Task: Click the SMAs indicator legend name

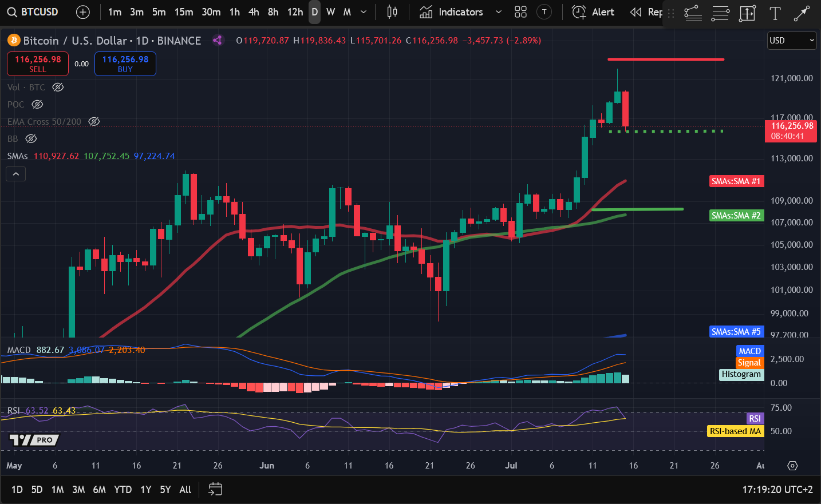Action: (x=18, y=156)
